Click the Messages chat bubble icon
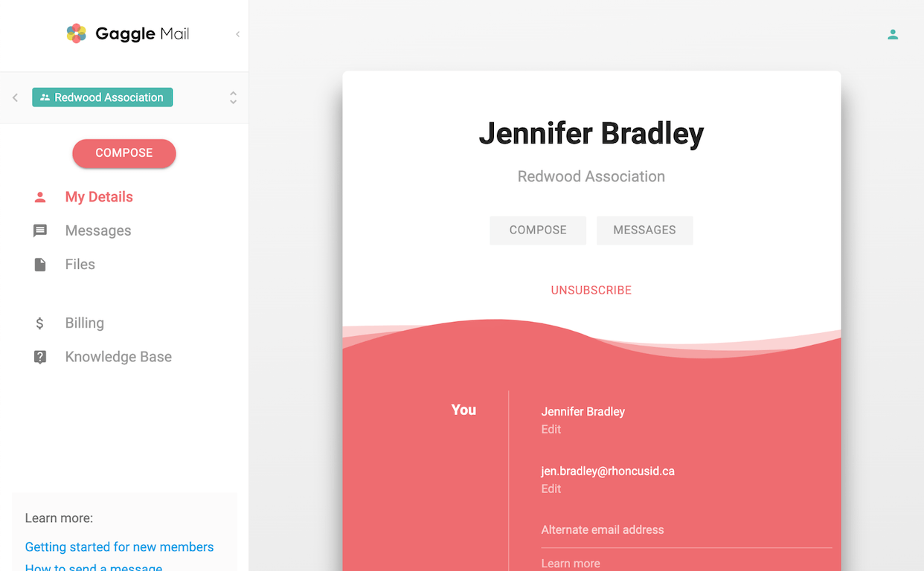 tap(40, 230)
